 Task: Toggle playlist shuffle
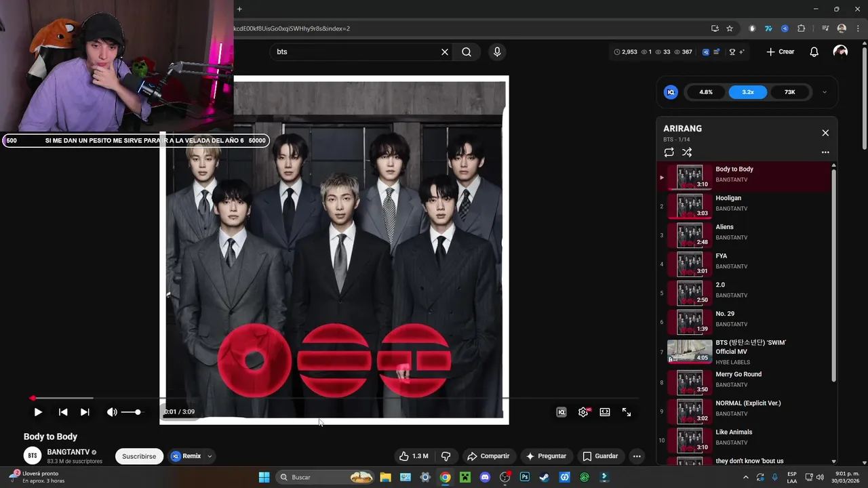(x=687, y=152)
